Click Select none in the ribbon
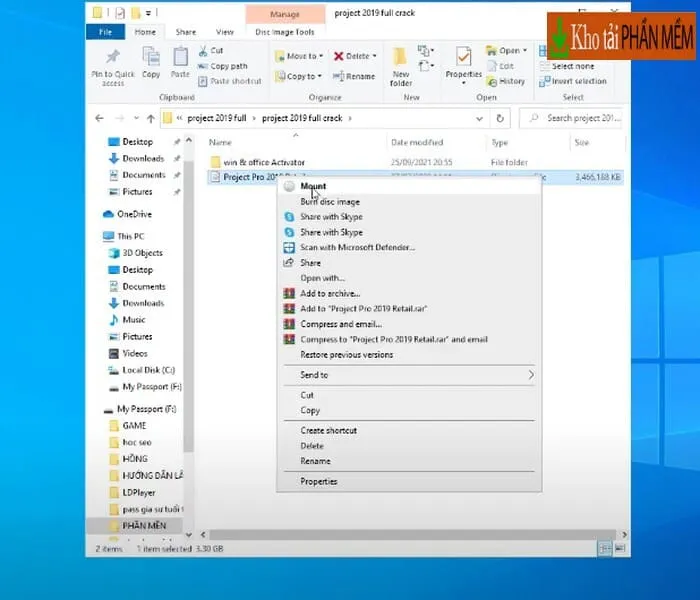This screenshot has width=700, height=600. coord(567,66)
